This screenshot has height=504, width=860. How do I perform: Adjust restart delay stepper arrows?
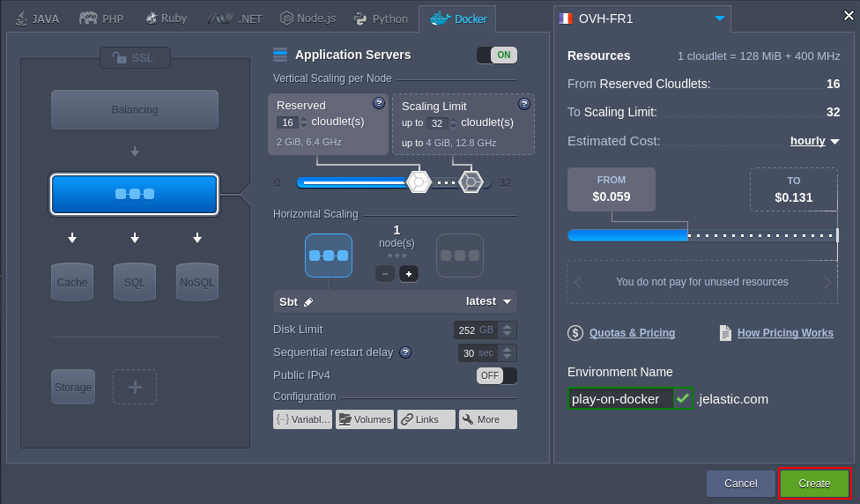click(508, 353)
